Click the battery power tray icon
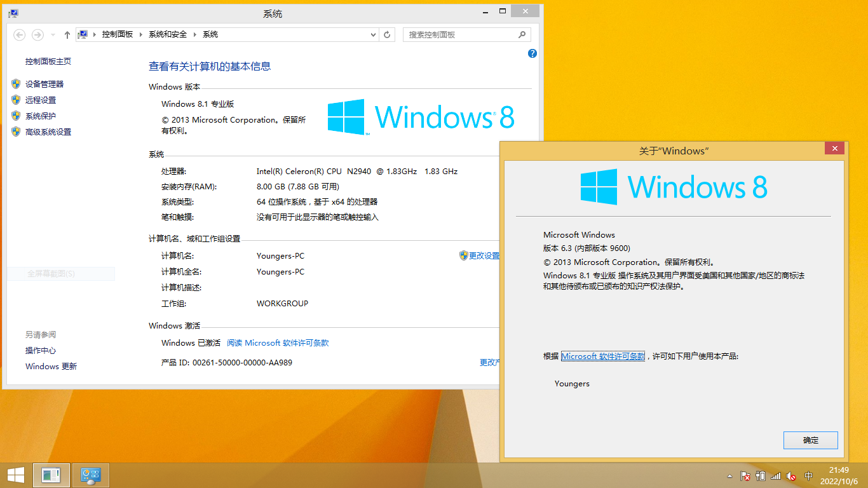868x488 pixels. click(x=761, y=475)
